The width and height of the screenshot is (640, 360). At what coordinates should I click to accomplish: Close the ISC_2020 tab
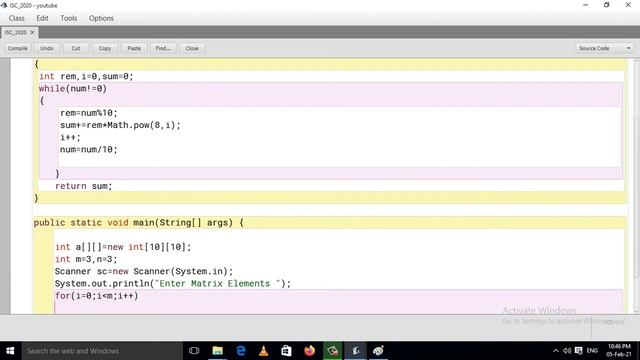click(33, 32)
